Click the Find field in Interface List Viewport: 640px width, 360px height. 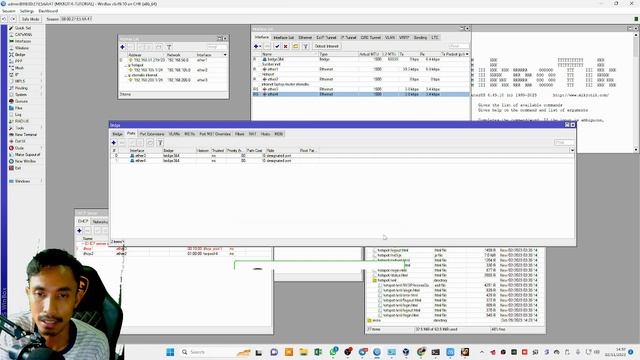coord(458,46)
